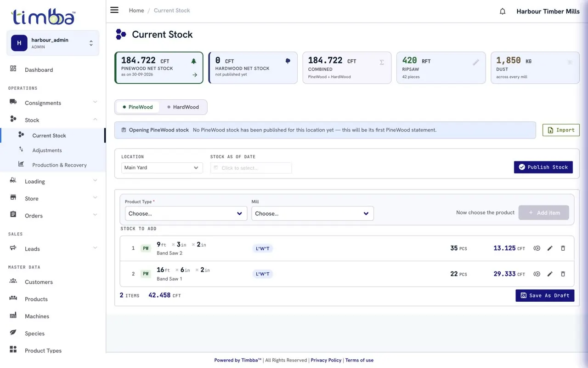Edit the 16ft Band Saw 1 stock row

[550, 274]
